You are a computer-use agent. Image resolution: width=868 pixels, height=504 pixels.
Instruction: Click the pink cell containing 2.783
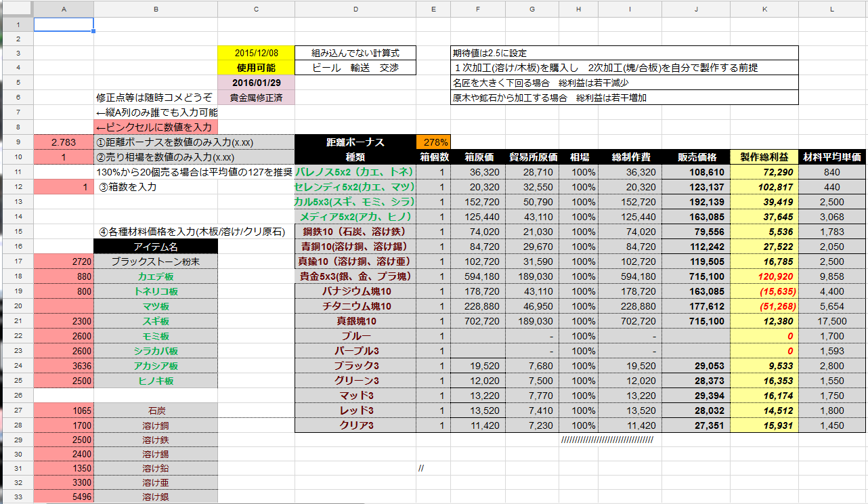(x=64, y=142)
